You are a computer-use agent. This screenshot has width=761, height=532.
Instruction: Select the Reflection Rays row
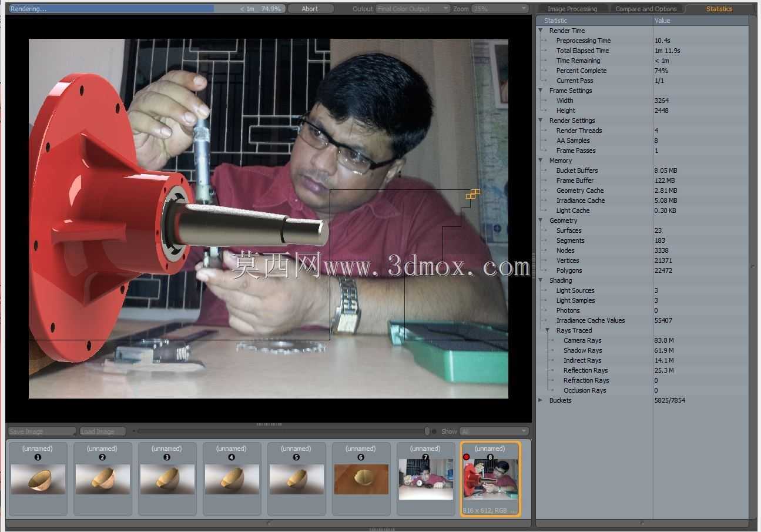[x=643, y=370]
